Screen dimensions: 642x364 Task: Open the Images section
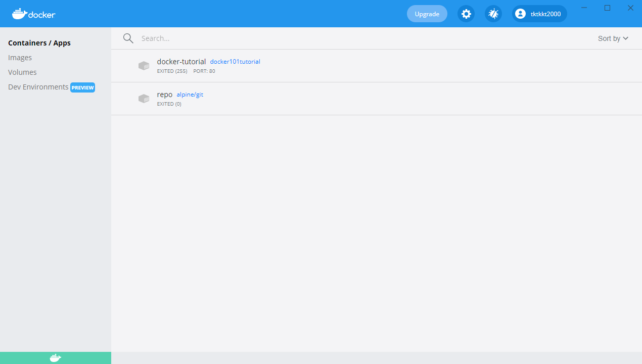point(20,58)
